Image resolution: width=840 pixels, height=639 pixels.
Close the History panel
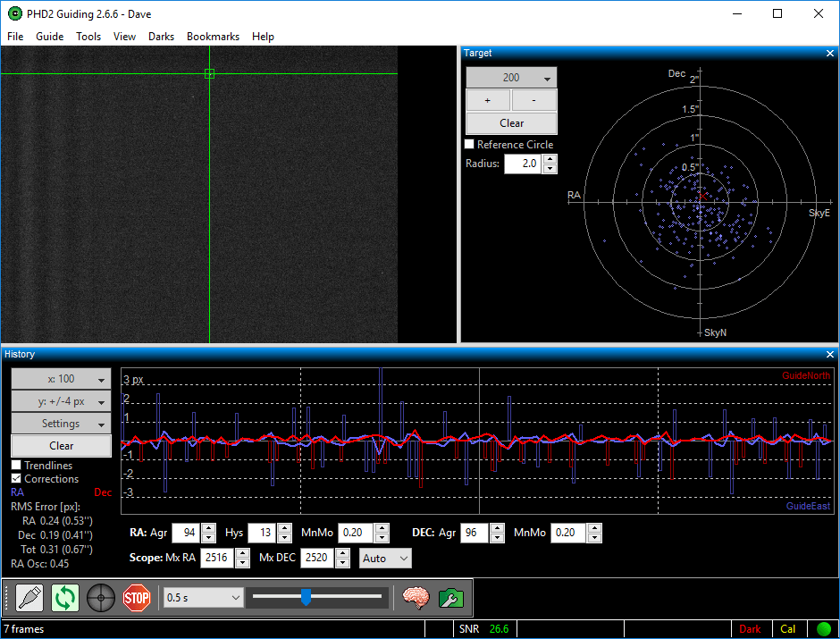pos(830,355)
